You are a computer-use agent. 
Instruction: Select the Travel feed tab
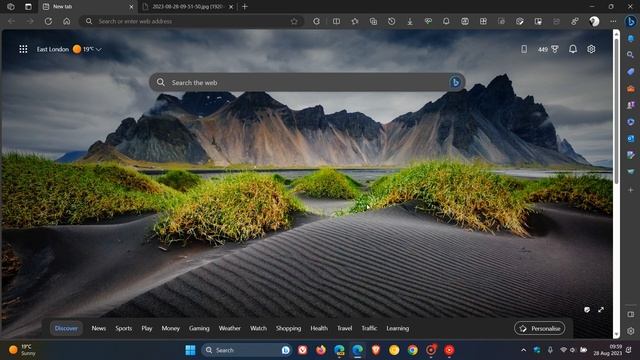[x=344, y=328]
